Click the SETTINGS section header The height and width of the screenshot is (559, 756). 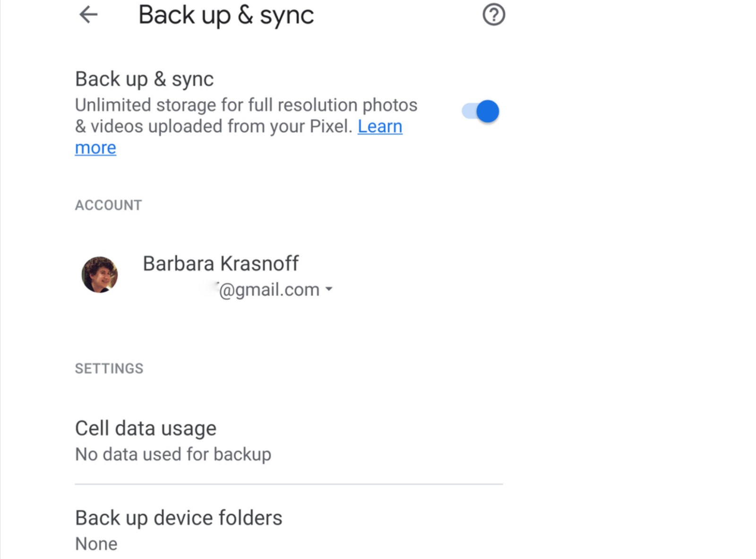tap(109, 369)
